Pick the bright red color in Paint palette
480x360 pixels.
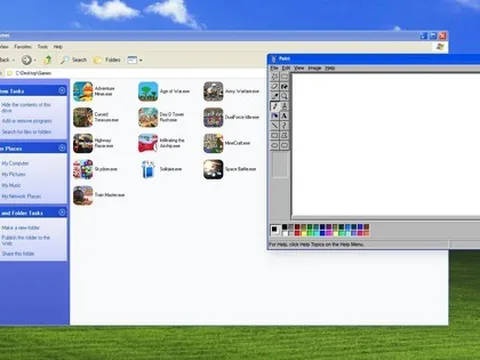(297, 233)
